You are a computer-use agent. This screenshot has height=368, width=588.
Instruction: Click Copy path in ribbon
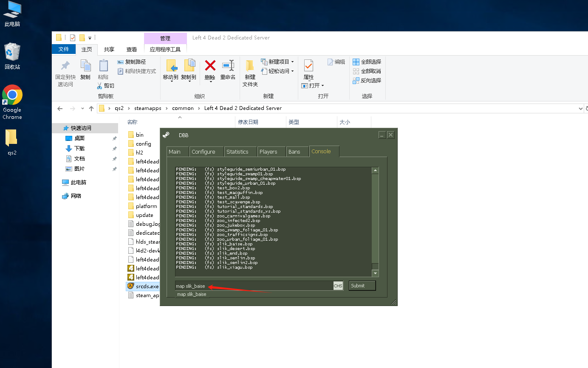tap(132, 62)
